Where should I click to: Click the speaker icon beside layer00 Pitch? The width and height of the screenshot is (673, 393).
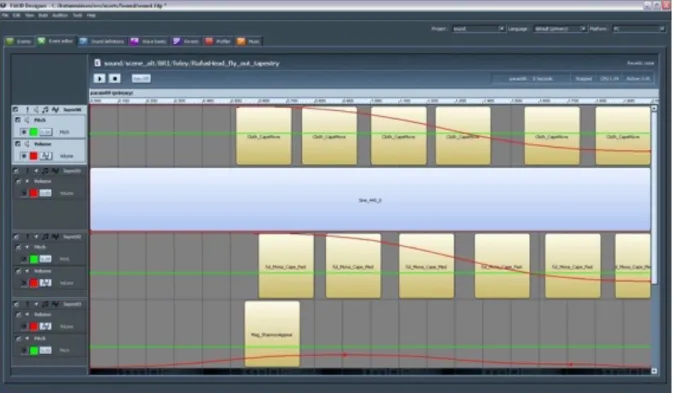pyautogui.click(x=27, y=120)
